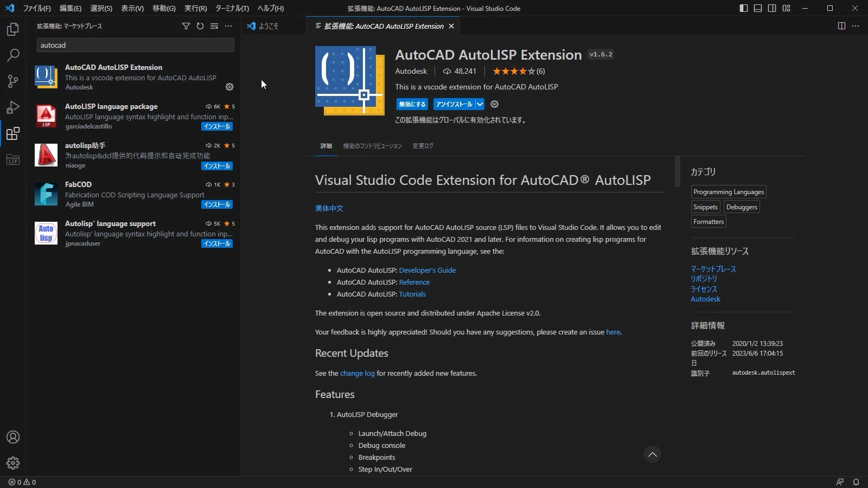This screenshot has height=488, width=868.
Task: Open editor more actions menu
Action: click(856, 26)
